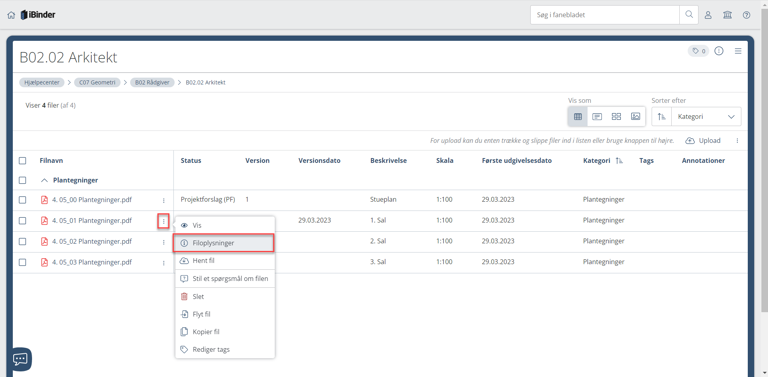
Task: Click the tags counter badge
Action: [698, 51]
